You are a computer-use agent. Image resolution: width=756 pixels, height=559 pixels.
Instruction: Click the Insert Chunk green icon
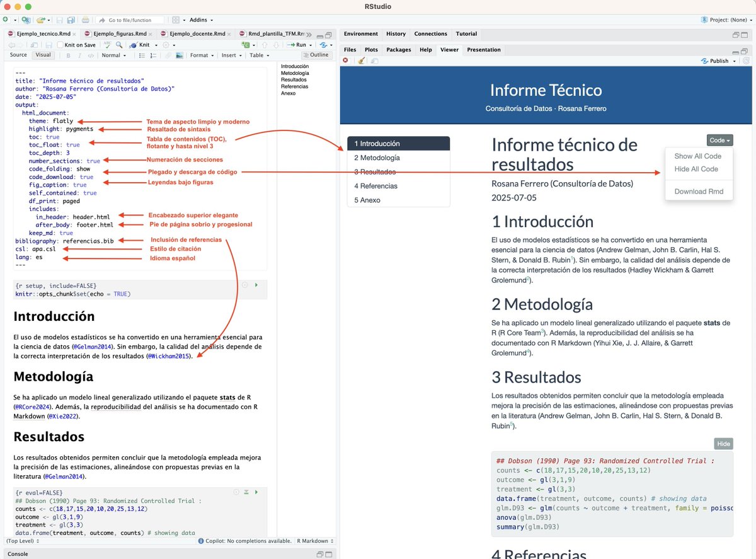246,45
